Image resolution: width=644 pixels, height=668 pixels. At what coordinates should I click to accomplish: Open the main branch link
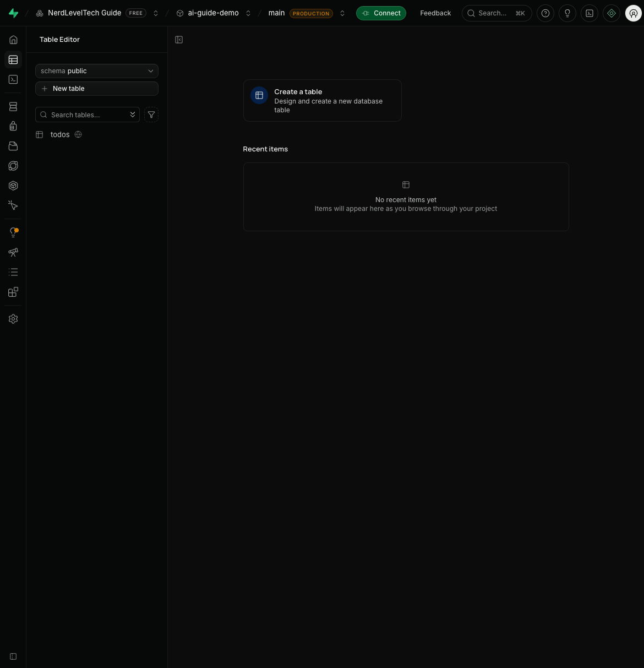tap(277, 13)
